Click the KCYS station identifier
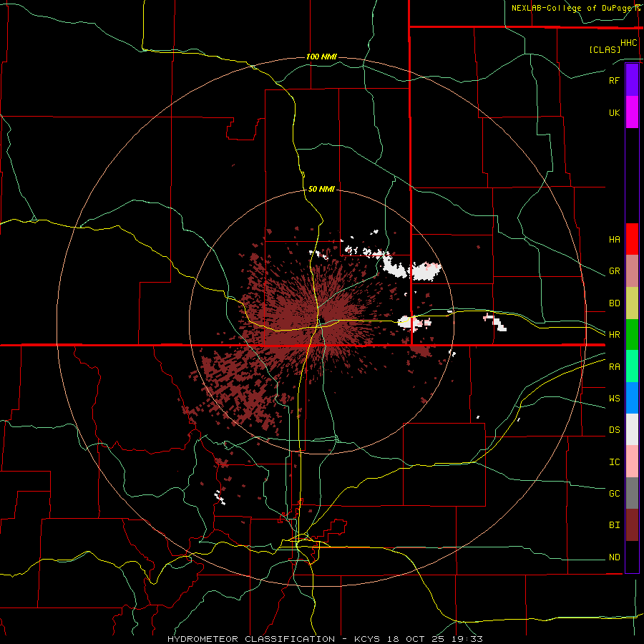The image size is (644, 644). pos(368,639)
